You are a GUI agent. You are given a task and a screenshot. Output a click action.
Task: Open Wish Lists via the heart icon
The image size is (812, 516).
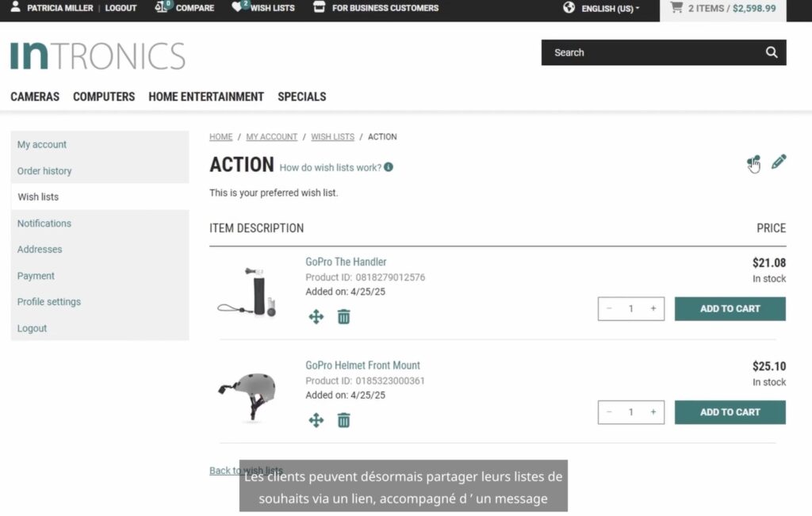(236, 7)
